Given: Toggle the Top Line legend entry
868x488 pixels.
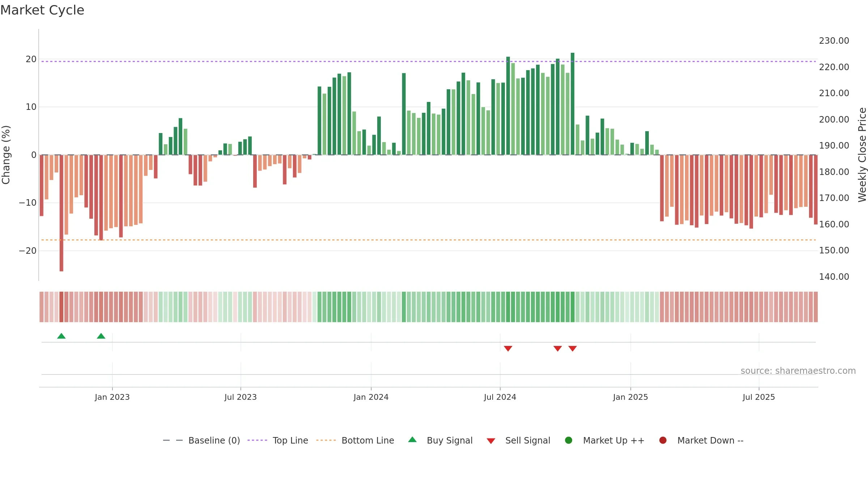Looking at the screenshot, I should 278,440.
